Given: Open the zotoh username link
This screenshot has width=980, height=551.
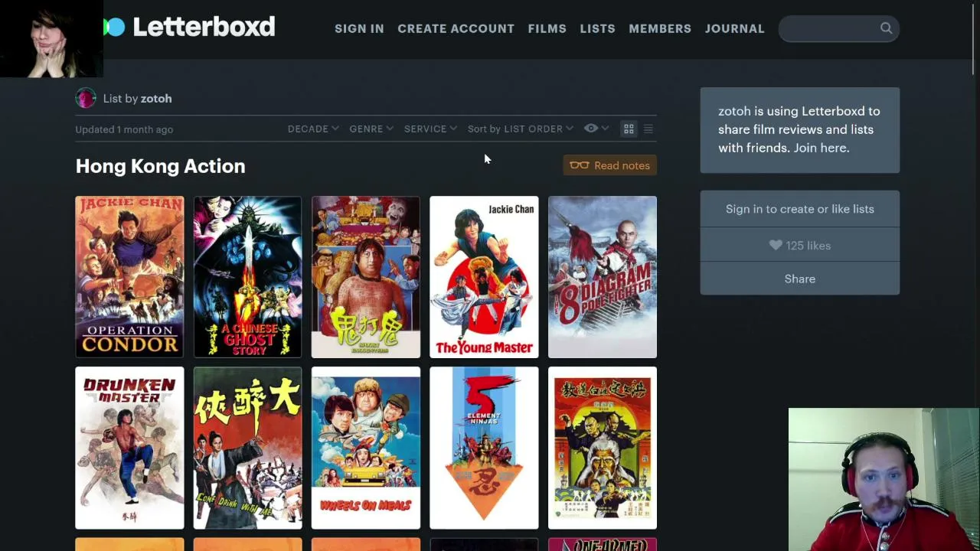Looking at the screenshot, I should click(x=156, y=99).
